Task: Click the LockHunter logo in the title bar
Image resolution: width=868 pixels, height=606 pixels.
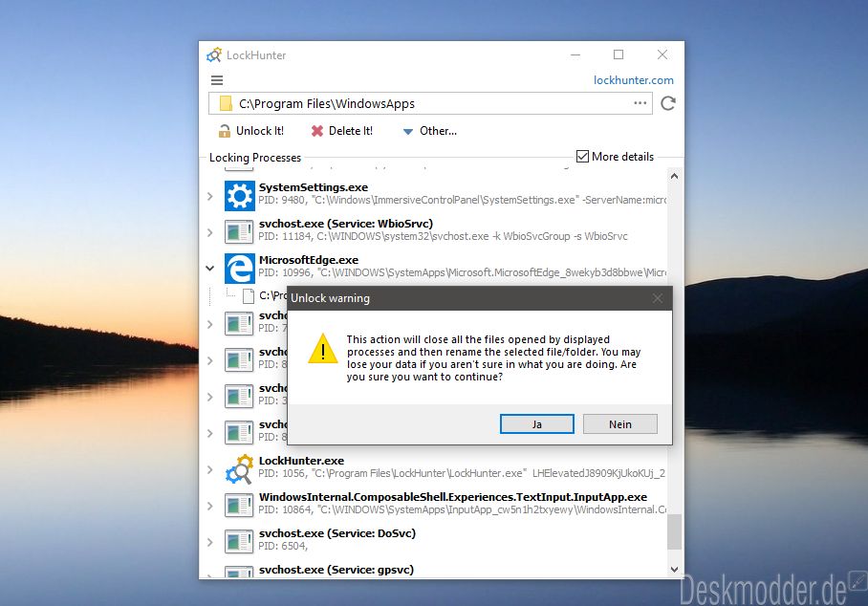Action: [x=214, y=54]
